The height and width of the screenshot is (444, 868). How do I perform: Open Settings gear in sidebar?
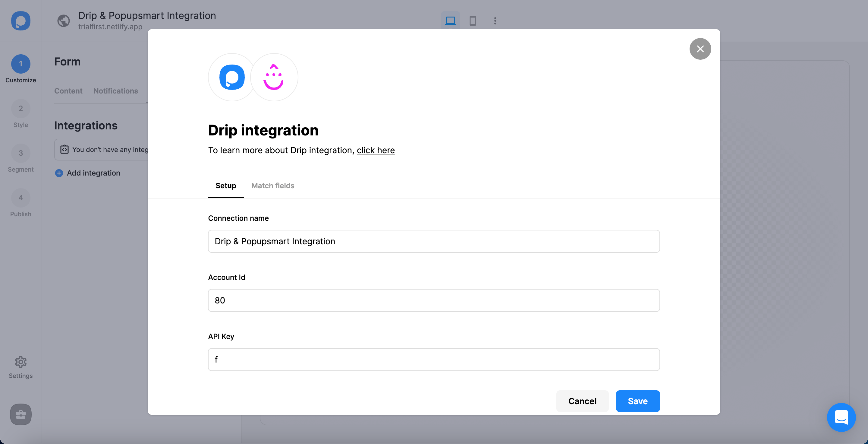tap(20, 362)
